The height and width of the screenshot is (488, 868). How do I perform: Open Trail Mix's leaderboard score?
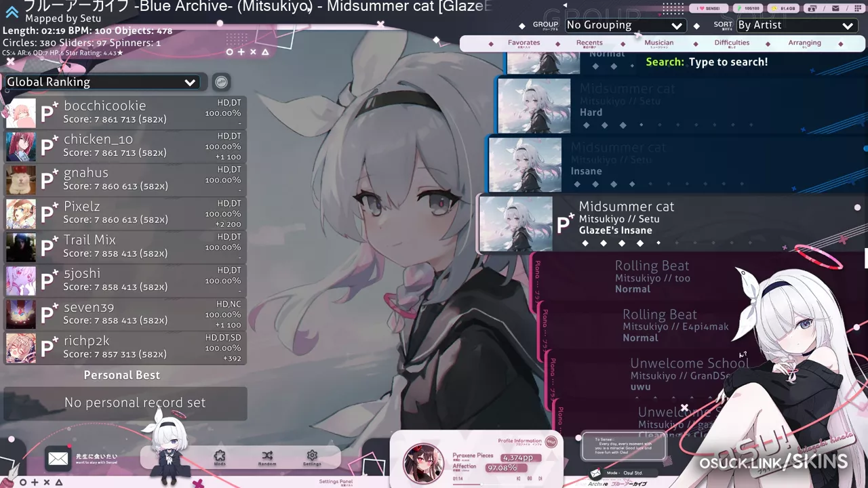point(125,247)
